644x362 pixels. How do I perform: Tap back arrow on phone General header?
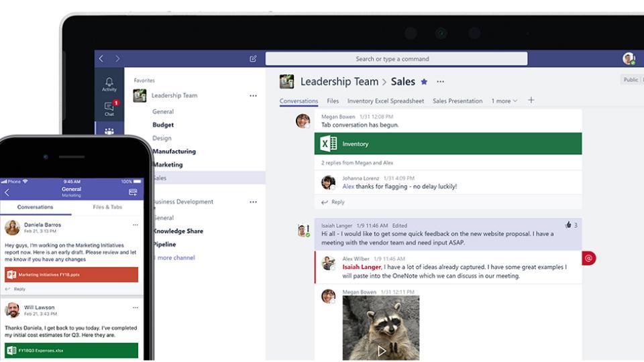[7, 192]
